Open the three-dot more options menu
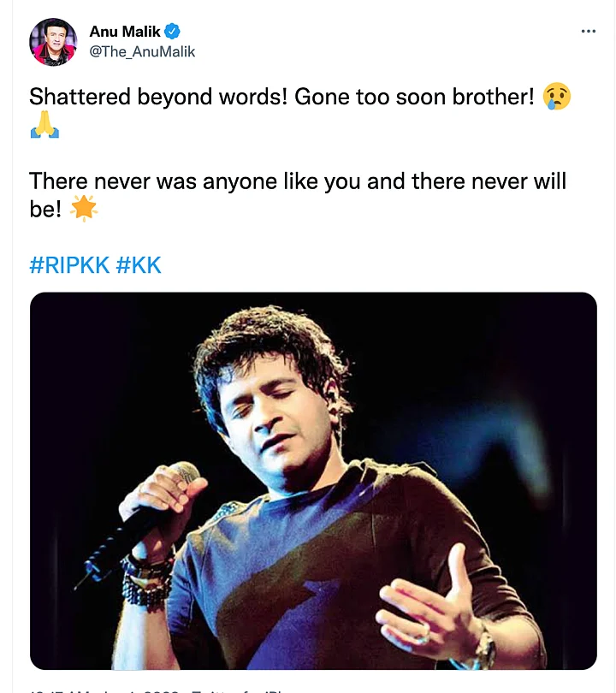 pos(588,31)
